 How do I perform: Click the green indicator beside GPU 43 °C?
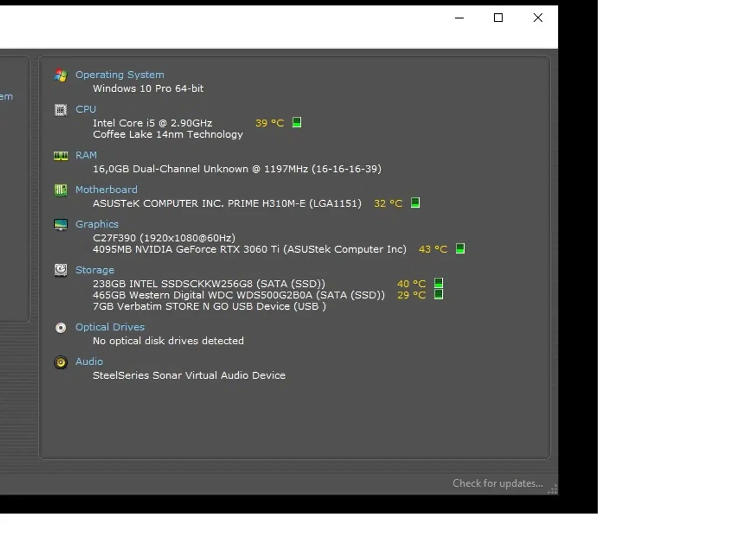[460, 249]
